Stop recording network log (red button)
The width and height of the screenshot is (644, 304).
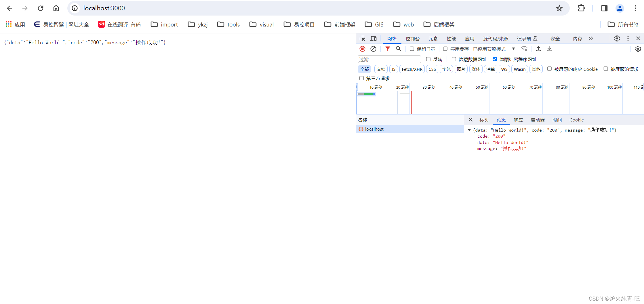point(363,49)
